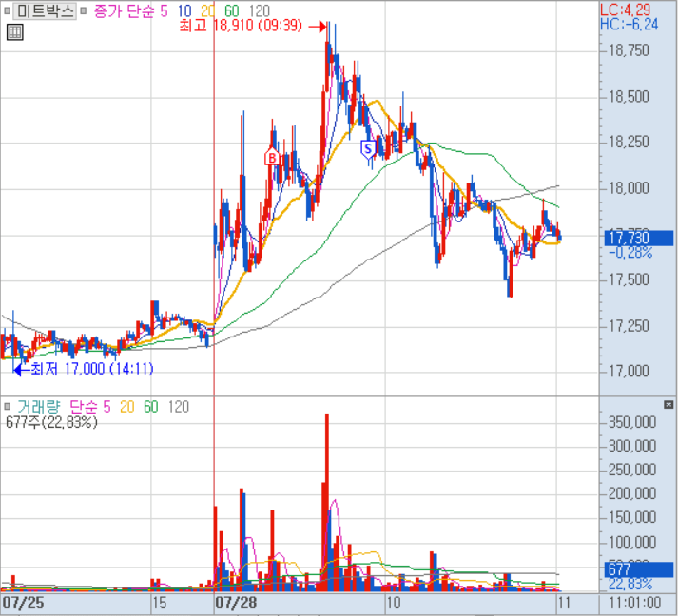Select the 종가 단순 price indicator label
Viewport: 678px width, 616px height.
pos(126,11)
